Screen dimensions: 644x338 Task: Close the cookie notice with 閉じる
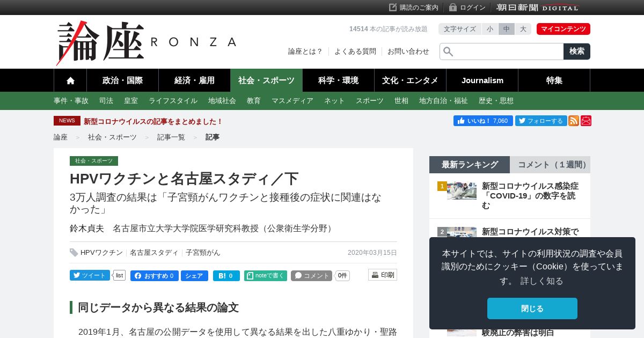pos(532,308)
